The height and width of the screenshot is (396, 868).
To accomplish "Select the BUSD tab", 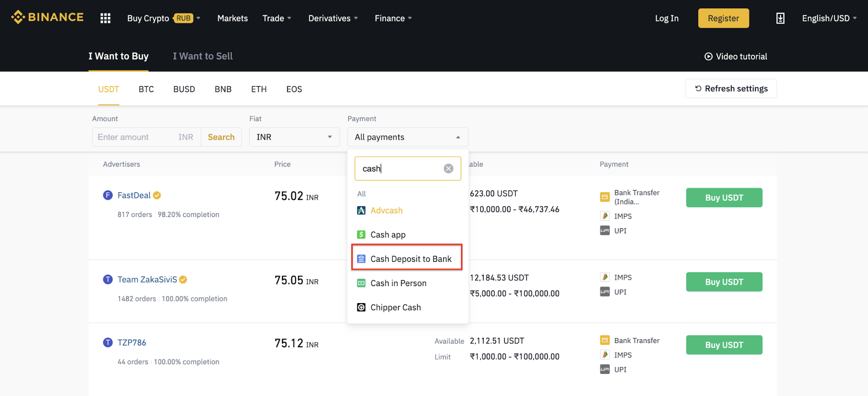I will 184,89.
